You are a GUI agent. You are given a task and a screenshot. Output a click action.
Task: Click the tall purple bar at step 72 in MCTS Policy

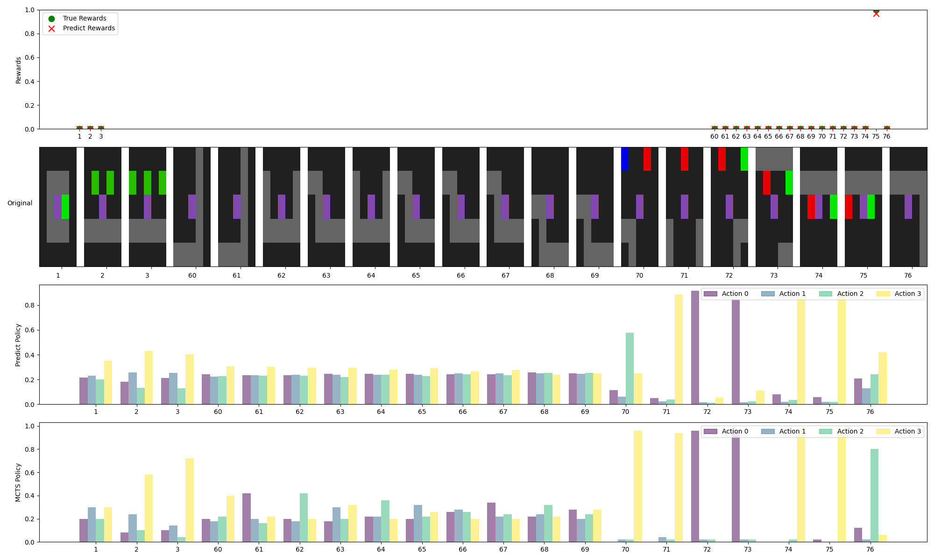[x=695, y=486]
